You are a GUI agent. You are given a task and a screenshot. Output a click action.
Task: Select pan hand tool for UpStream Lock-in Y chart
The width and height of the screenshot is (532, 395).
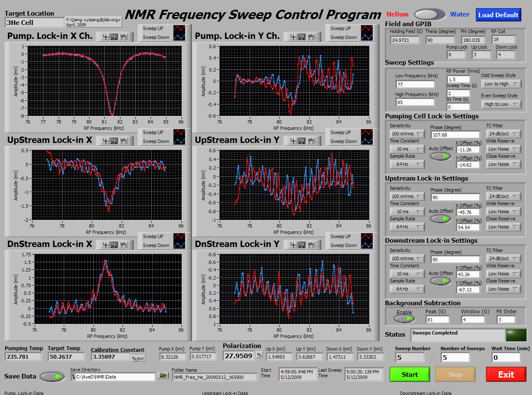311,141
